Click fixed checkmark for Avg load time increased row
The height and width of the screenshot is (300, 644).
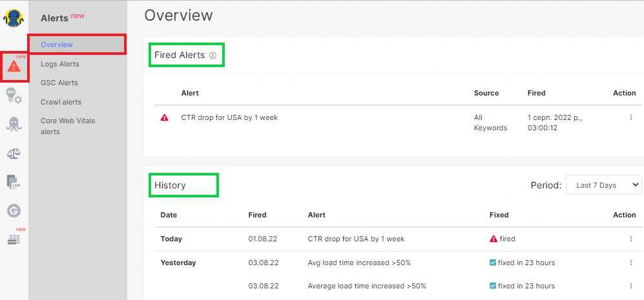(493, 263)
